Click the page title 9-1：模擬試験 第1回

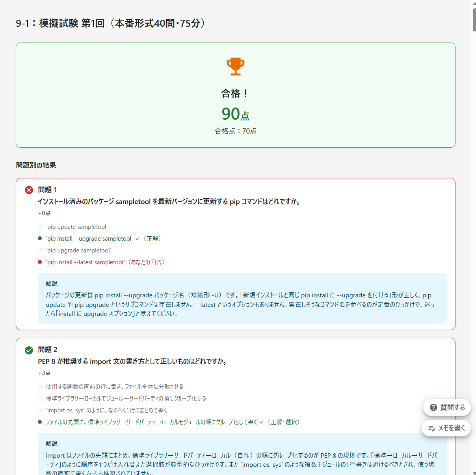110,23
